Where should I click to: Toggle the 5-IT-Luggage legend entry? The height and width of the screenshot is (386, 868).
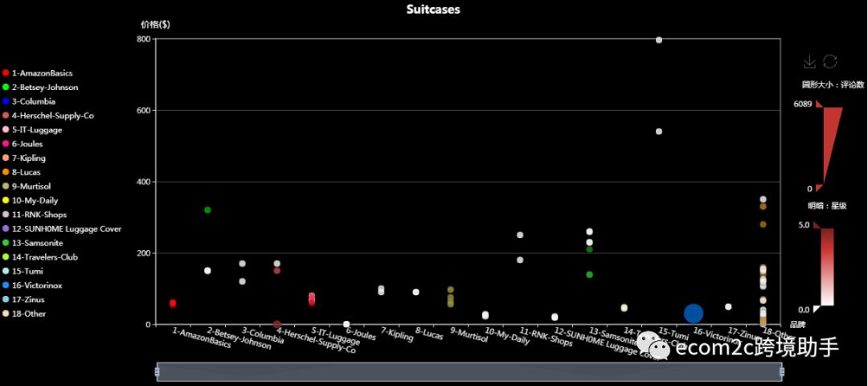coord(32,129)
